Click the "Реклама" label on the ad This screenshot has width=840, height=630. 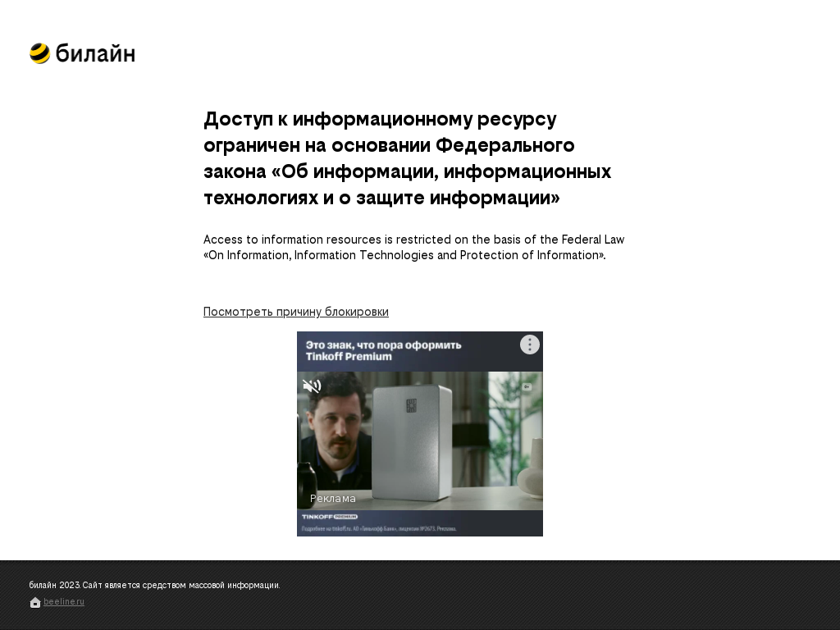[333, 499]
